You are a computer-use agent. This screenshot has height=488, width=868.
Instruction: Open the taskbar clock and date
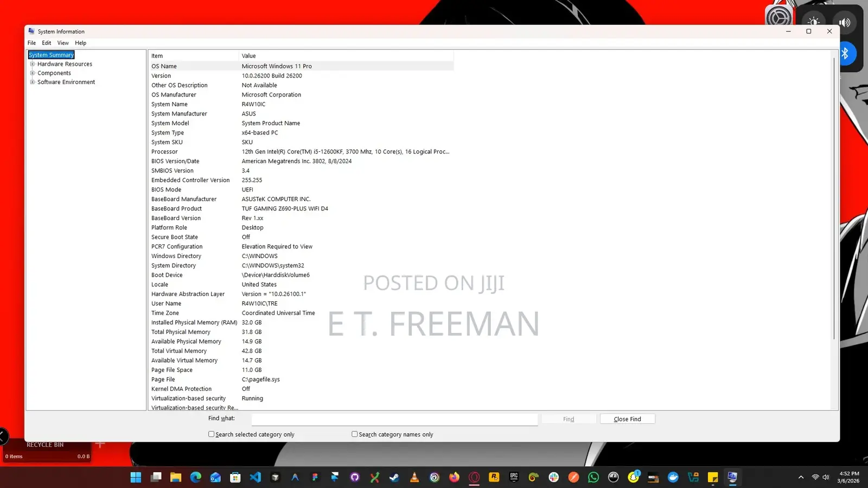click(x=848, y=477)
